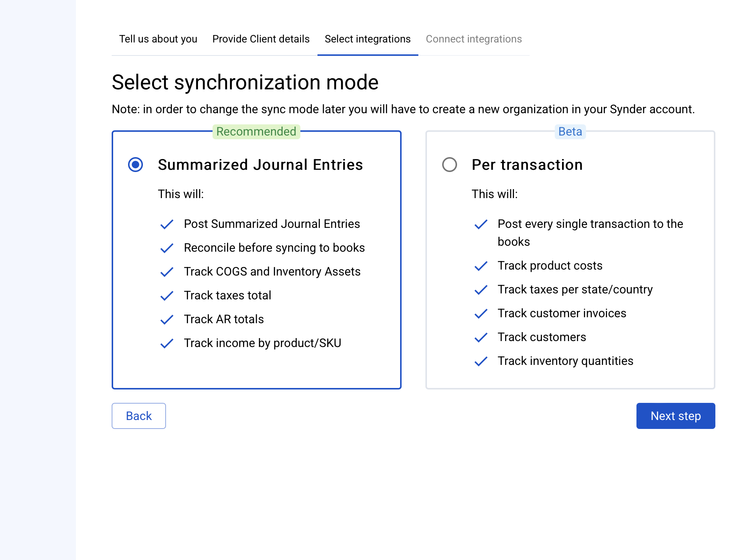Click checkmark next to Track product costs
The width and height of the screenshot is (747, 560).
point(481,266)
